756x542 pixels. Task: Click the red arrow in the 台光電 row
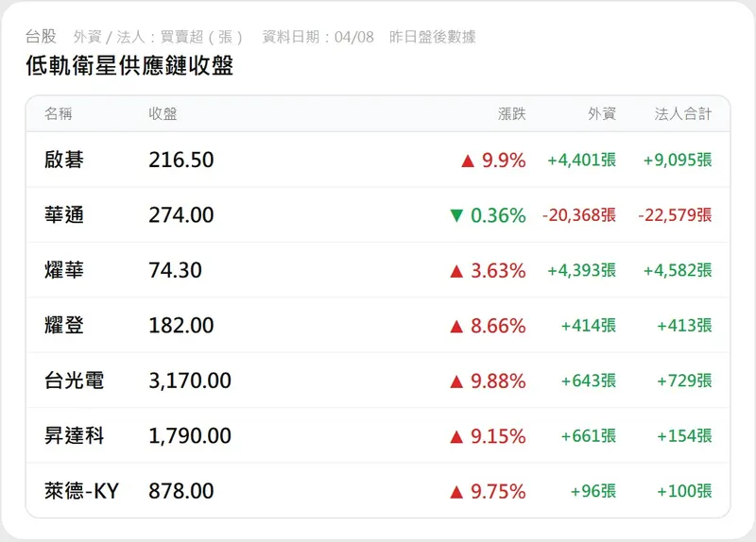456,381
